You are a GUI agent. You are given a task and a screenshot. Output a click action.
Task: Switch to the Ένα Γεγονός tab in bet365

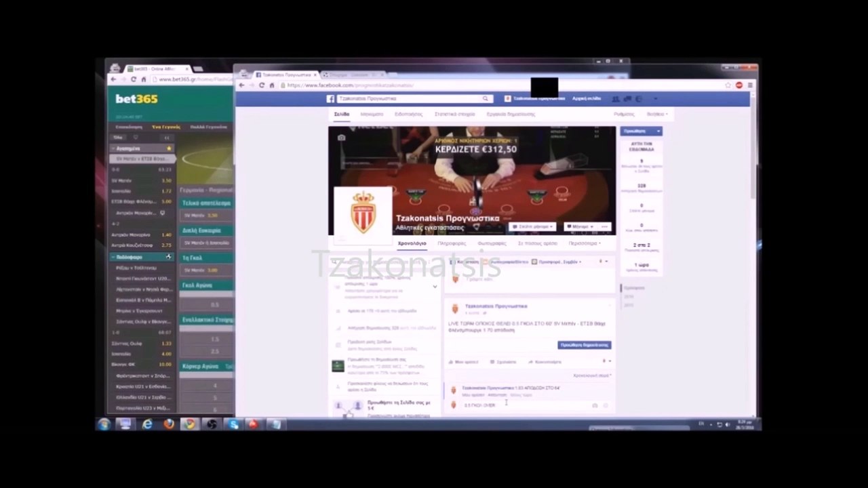click(165, 127)
